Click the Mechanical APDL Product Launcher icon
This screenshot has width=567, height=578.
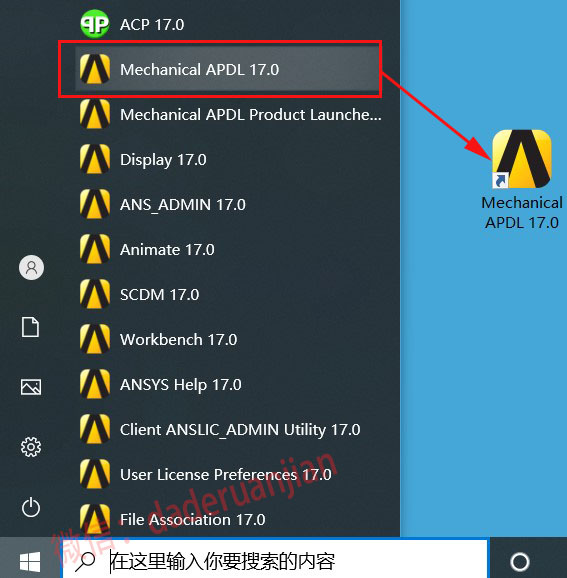(95, 114)
